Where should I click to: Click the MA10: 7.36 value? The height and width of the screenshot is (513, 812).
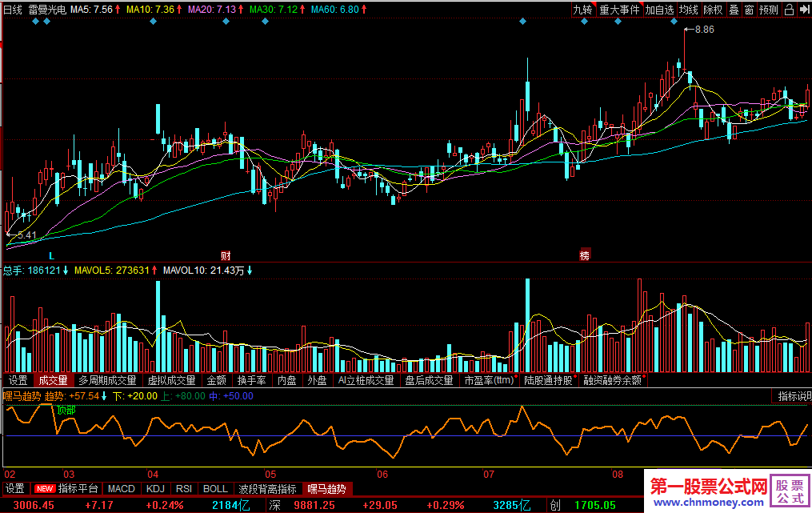click(x=150, y=10)
